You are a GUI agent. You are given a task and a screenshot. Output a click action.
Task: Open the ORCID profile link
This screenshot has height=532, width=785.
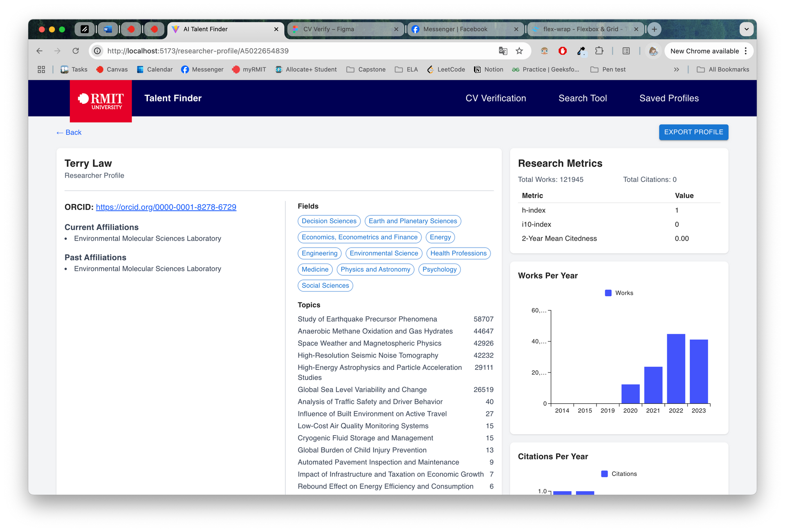pyautogui.click(x=166, y=207)
